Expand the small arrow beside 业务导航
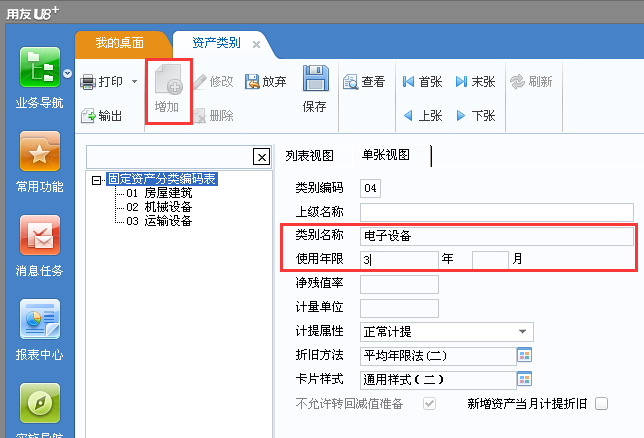The image size is (644, 438). [67, 74]
